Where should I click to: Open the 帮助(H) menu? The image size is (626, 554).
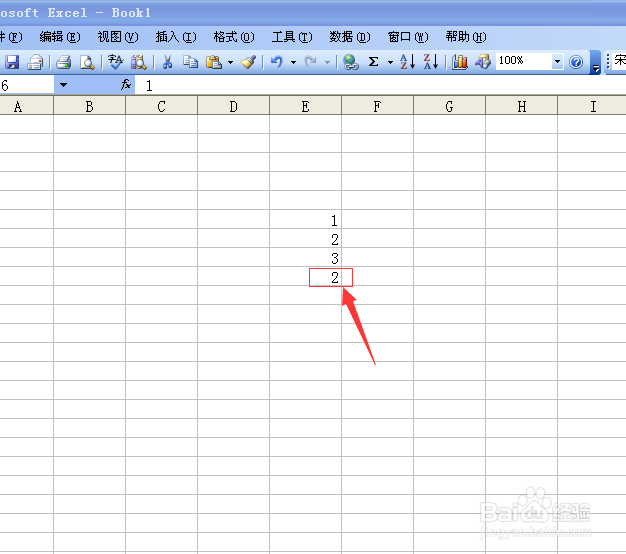466,37
